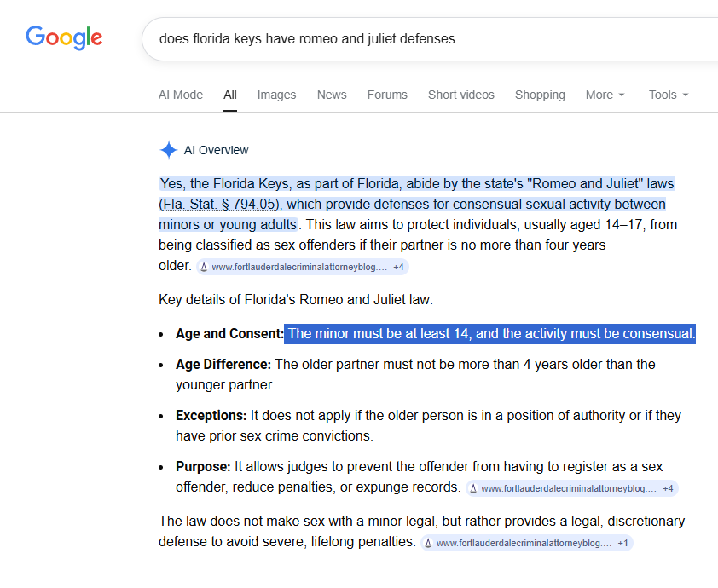Click the 'Exceptions:' bullet label

coord(211,416)
